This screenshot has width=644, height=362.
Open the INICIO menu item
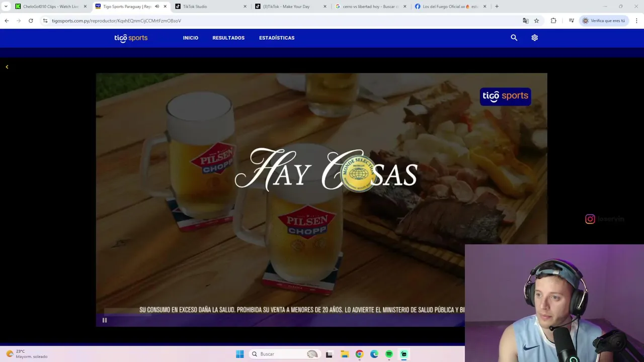[x=191, y=38]
